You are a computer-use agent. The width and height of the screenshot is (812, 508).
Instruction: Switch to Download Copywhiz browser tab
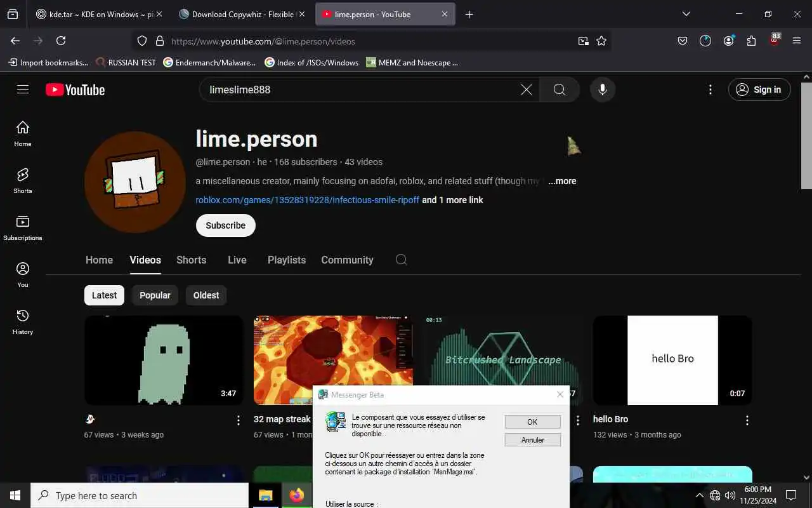tap(243, 14)
